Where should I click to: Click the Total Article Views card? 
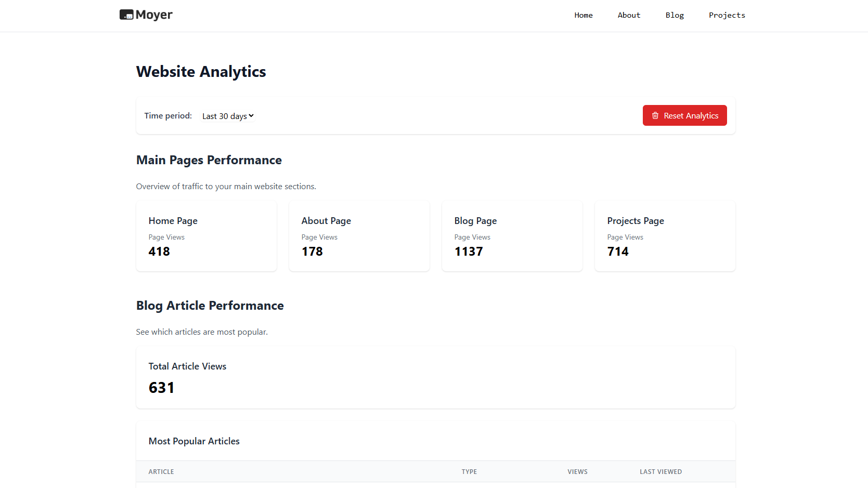tap(436, 377)
